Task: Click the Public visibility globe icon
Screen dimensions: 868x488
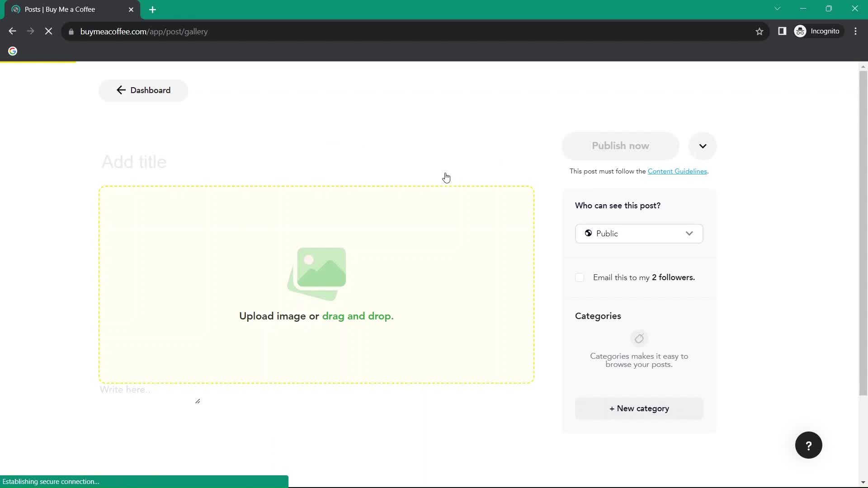Action: [x=589, y=234]
